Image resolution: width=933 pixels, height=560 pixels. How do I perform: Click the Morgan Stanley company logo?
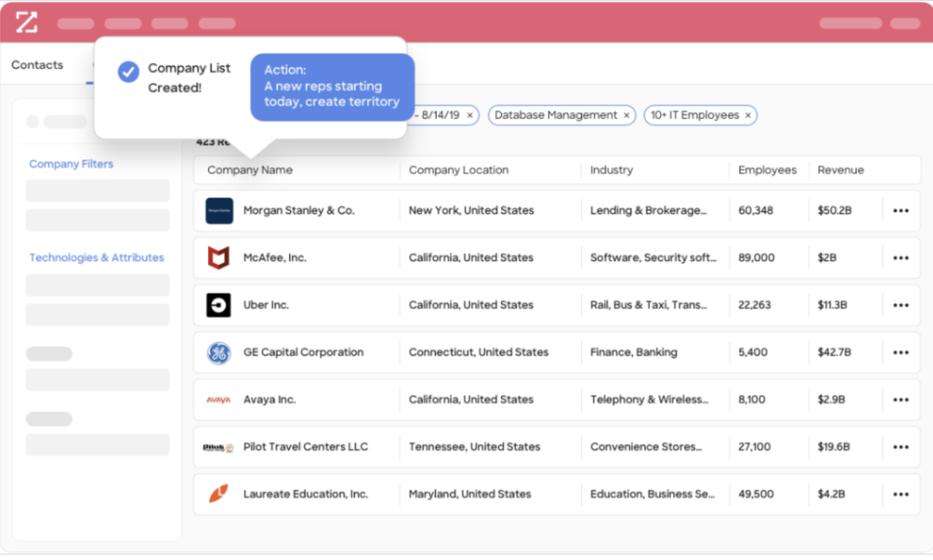click(219, 211)
